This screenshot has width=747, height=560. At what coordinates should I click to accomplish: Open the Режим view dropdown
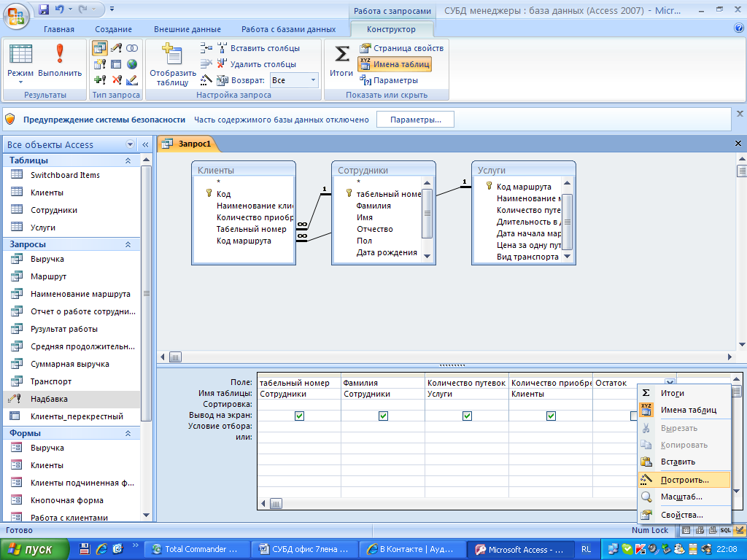(20, 82)
